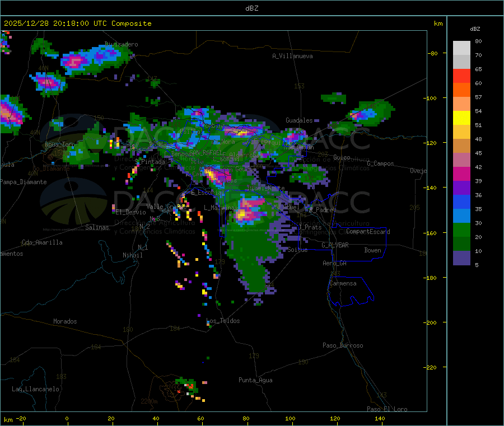
Task: Click the -20 km bottom axis label
Action: [x=21, y=418]
